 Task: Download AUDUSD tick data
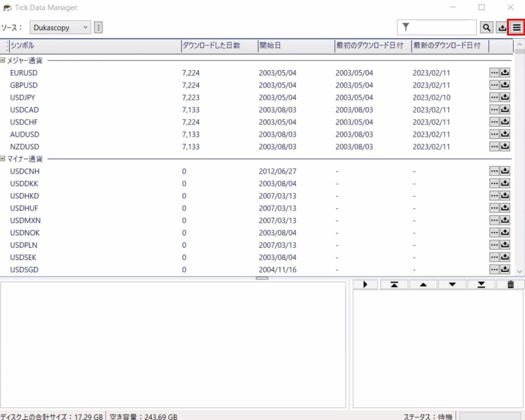click(x=505, y=134)
